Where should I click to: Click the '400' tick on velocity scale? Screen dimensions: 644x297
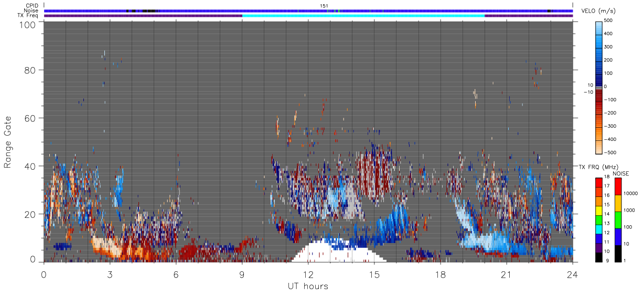(x=609, y=34)
